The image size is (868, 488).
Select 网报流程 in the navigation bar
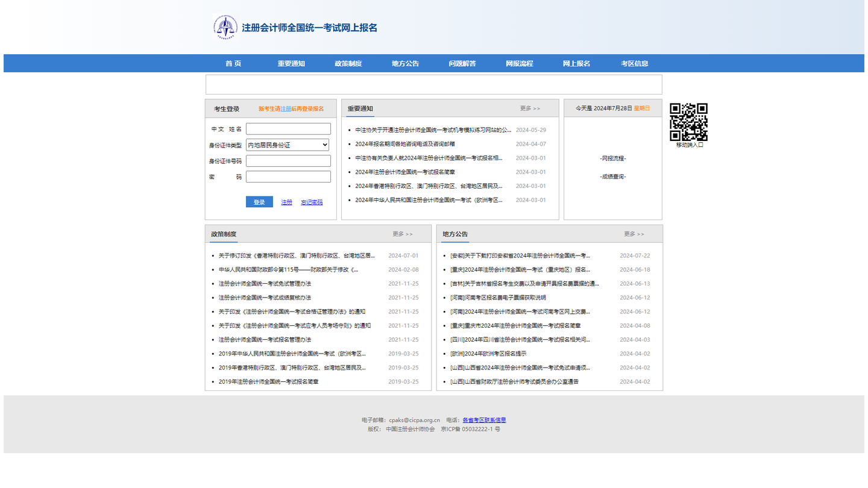click(520, 63)
